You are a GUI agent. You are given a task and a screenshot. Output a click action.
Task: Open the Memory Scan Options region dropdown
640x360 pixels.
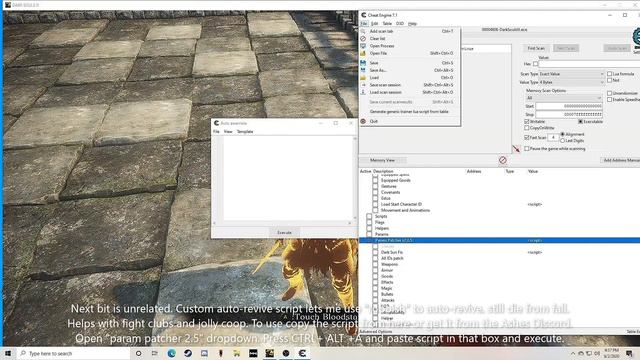[563, 98]
